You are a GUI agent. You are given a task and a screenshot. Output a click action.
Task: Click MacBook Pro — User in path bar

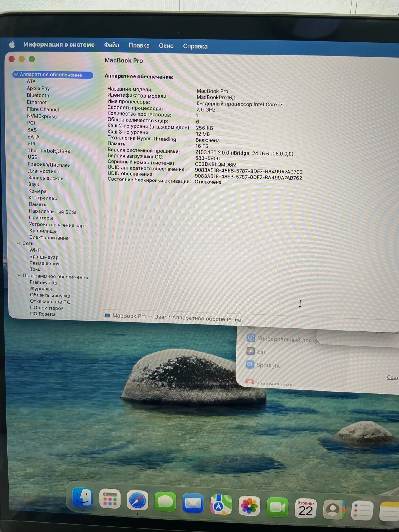click(139, 316)
